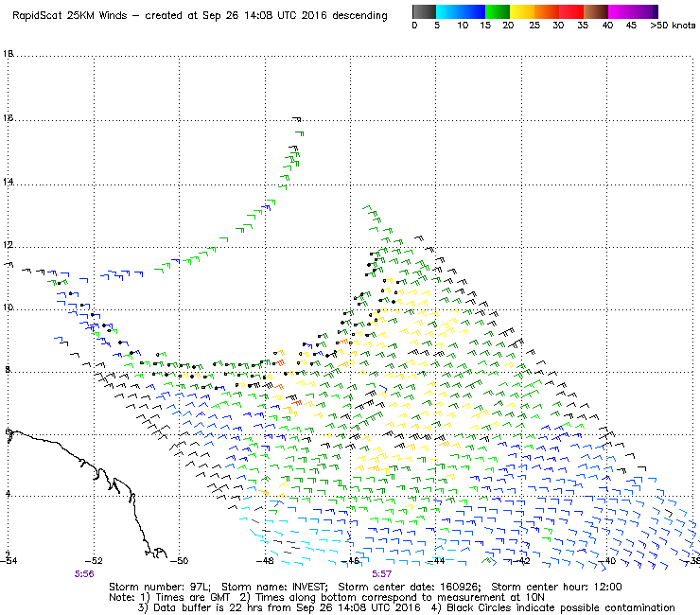Click the gray 0-5 knots color swatch
Screen dimensions: 700x615
[x=424, y=11]
